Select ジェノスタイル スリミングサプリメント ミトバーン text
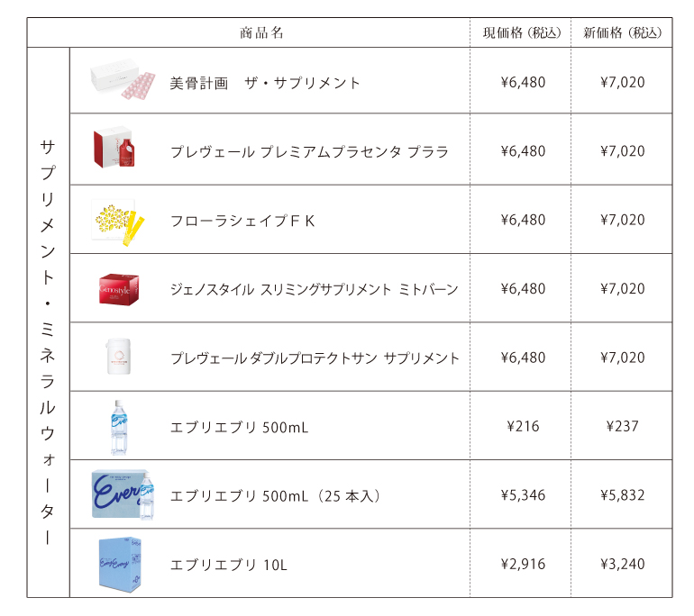694x616 pixels. 315,289
